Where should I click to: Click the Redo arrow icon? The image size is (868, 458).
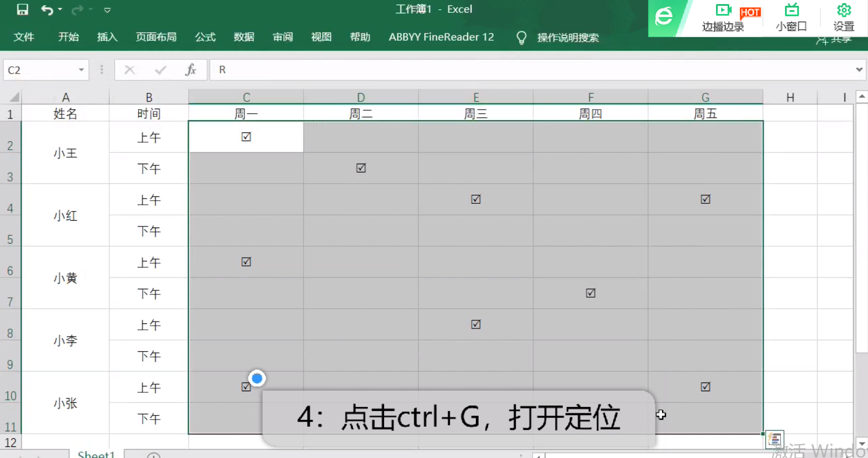pos(77,9)
